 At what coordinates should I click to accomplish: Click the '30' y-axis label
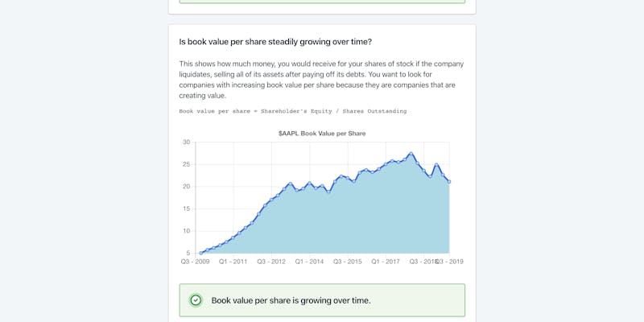(186, 142)
